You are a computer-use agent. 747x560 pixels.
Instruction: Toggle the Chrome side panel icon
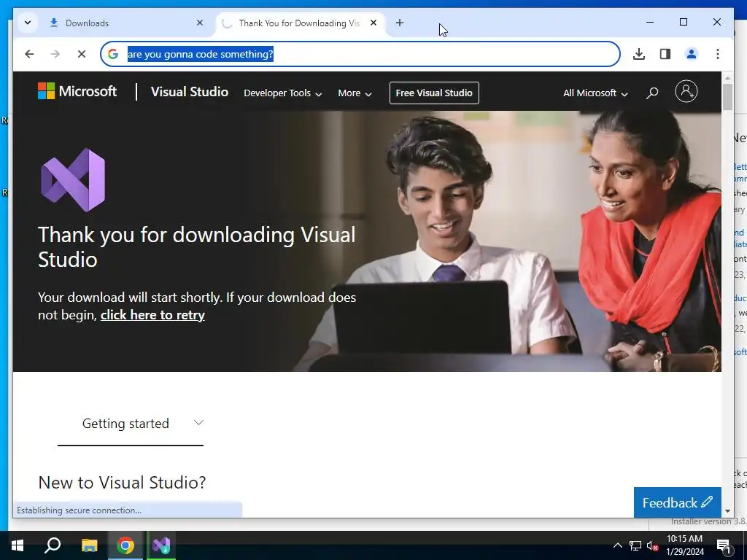(665, 54)
